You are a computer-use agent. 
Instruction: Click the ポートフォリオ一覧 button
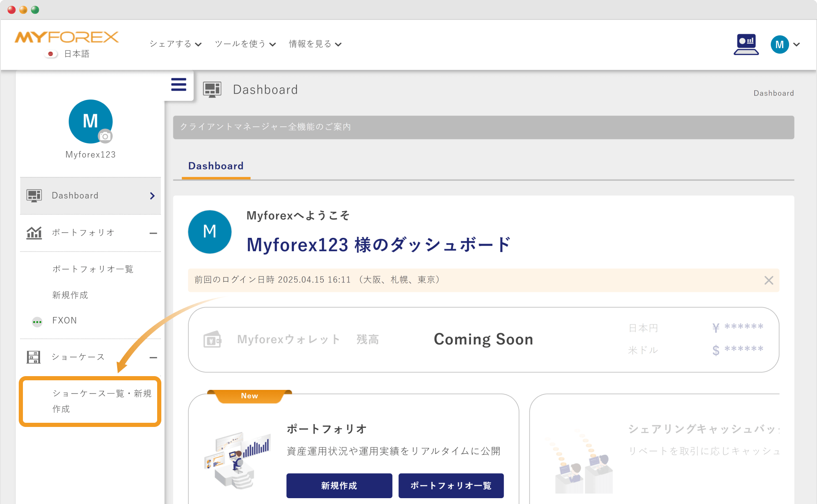[x=451, y=486]
